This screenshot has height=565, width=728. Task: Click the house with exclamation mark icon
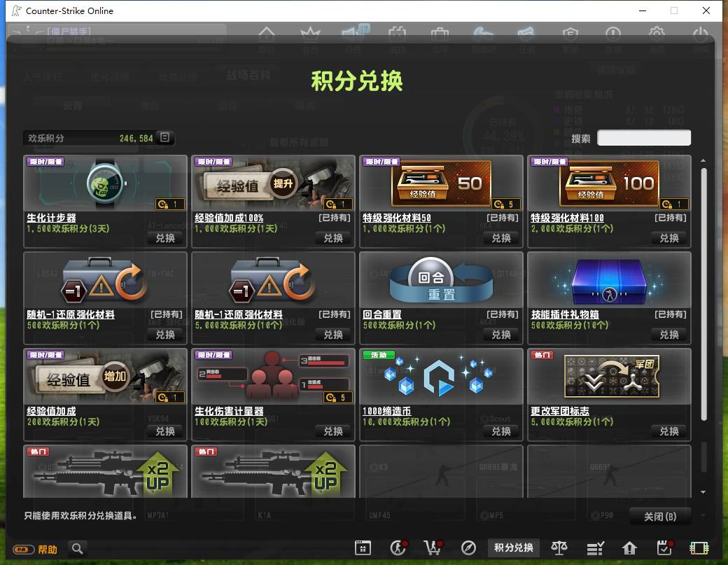(629, 548)
